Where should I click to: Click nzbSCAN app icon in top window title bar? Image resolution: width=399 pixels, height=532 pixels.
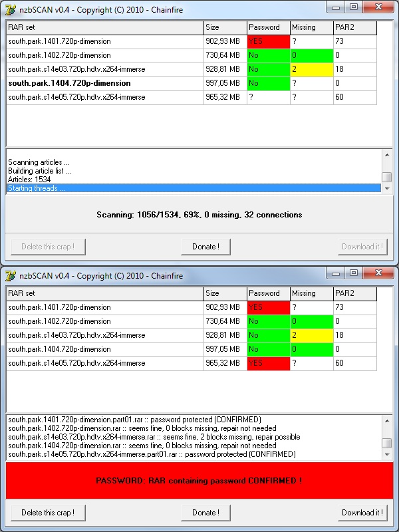tap(10, 10)
